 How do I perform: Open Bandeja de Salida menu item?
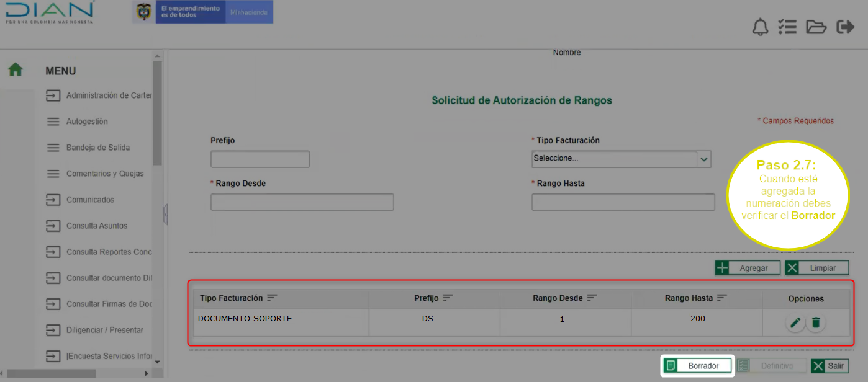click(97, 148)
